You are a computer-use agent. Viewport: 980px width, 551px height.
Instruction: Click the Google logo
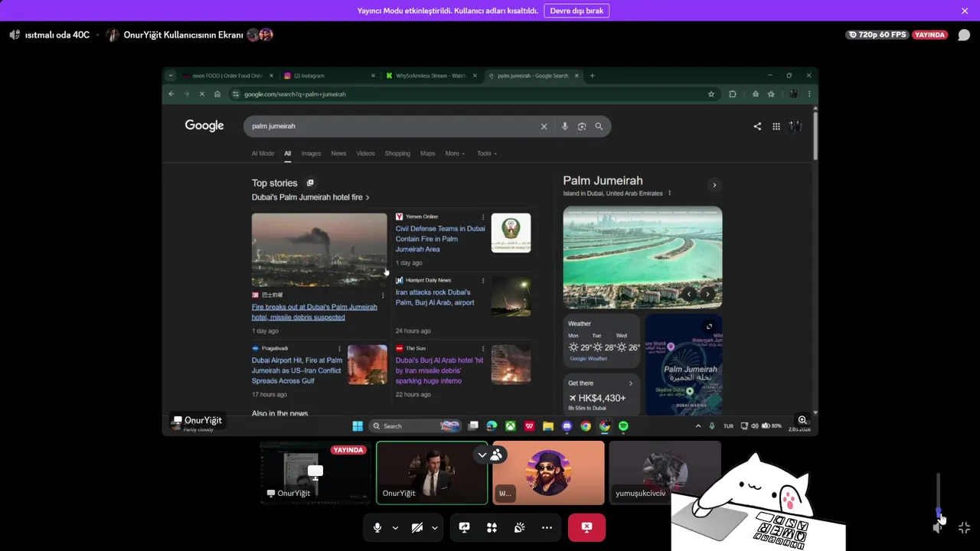(204, 126)
